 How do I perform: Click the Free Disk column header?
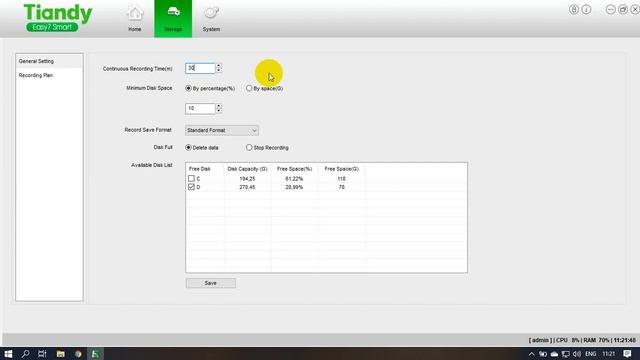pyautogui.click(x=200, y=169)
